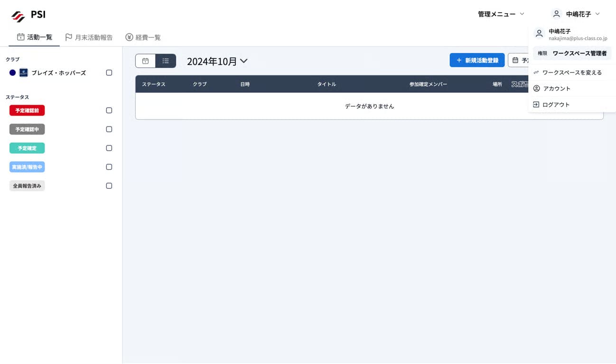This screenshot has width=616, height=364.
Task: Click the ログアウト exit icon
Action: [536, 105]
